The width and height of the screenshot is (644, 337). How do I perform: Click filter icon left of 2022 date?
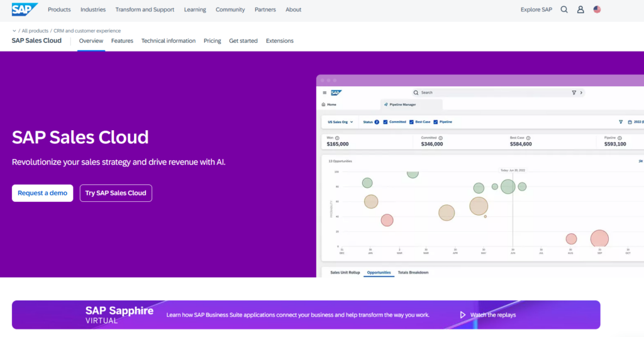pyautogui.click(x=621, y=122)
